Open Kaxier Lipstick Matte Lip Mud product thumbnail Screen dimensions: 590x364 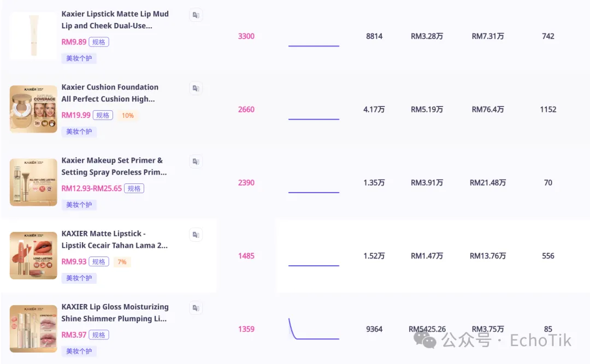33,36
